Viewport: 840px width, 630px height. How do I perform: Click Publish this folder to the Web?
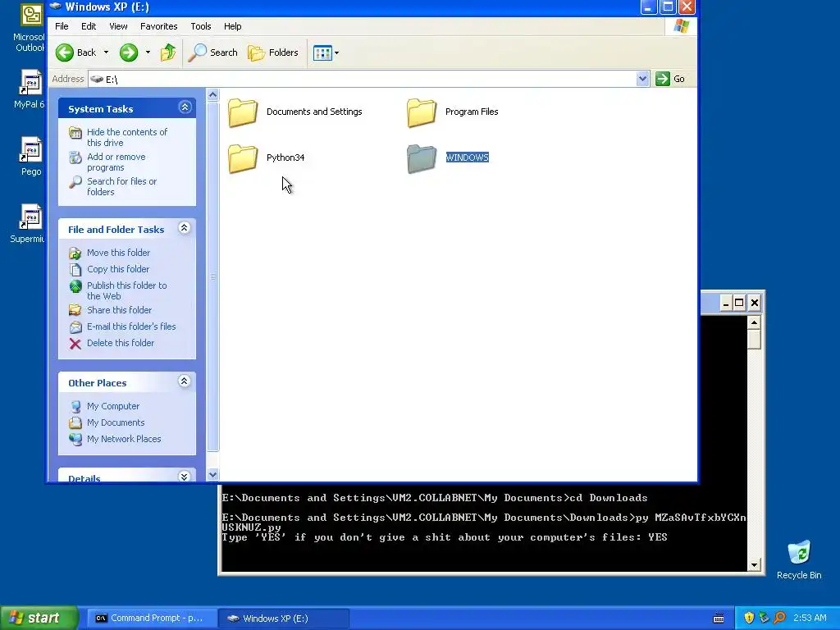127,290
